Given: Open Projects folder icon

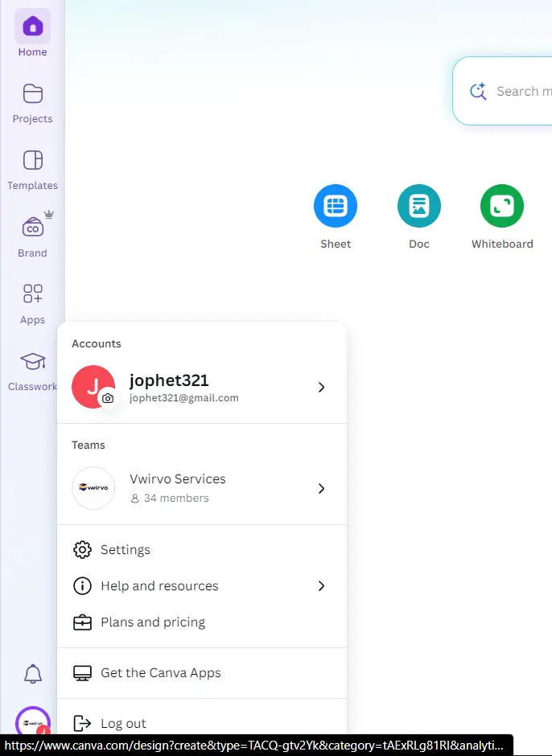Looking at the screenshot, I should tap(33, 93).
